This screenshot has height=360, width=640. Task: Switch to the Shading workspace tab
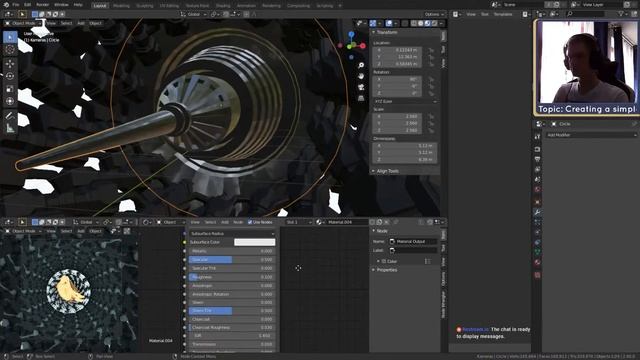(x=223, y=6)
